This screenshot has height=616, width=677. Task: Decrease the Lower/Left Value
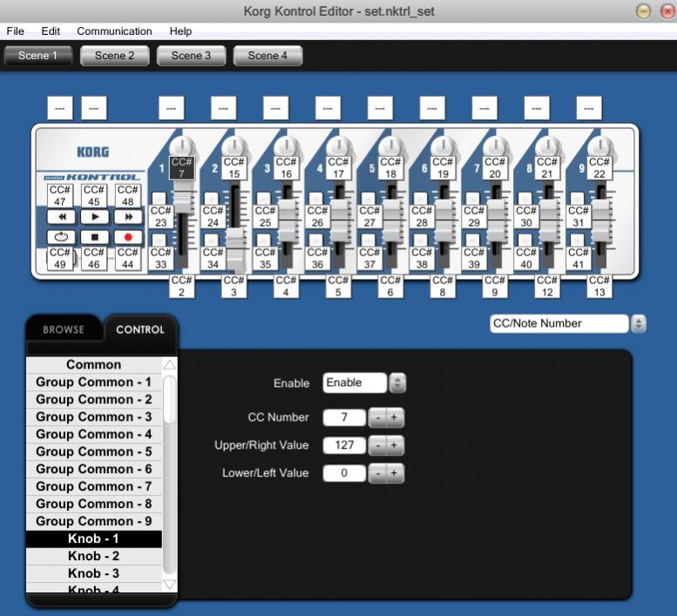coord(378,473)
